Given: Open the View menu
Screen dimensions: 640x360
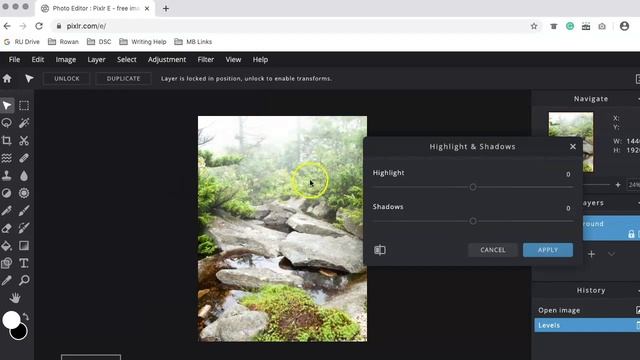Looking at the screenshot, I should 233,60.
